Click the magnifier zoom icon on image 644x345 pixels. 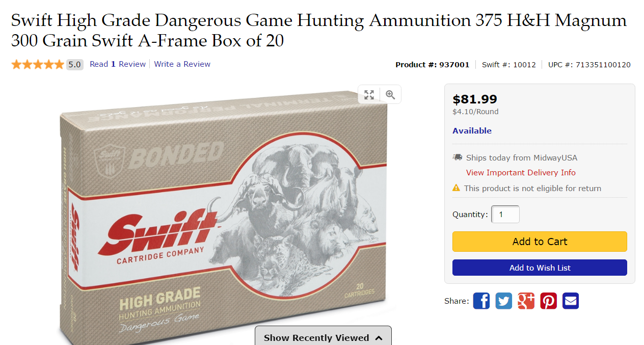pyautogui.click(x=390, y=95)
